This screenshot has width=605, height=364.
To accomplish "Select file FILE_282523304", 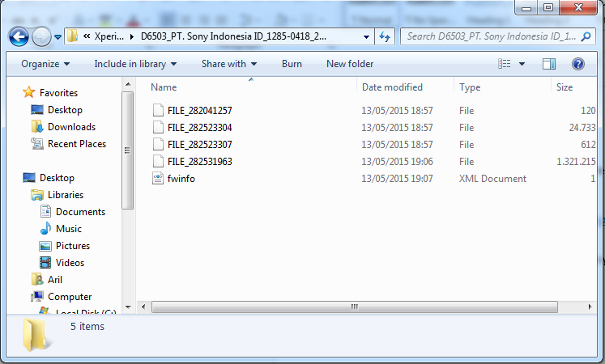I will click(x=199, y=128).
